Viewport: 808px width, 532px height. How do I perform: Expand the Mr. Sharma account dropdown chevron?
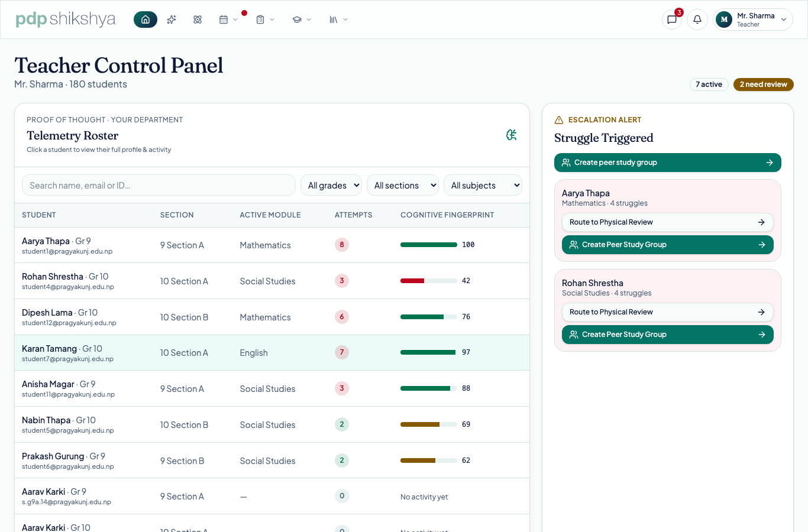(784, 20)
